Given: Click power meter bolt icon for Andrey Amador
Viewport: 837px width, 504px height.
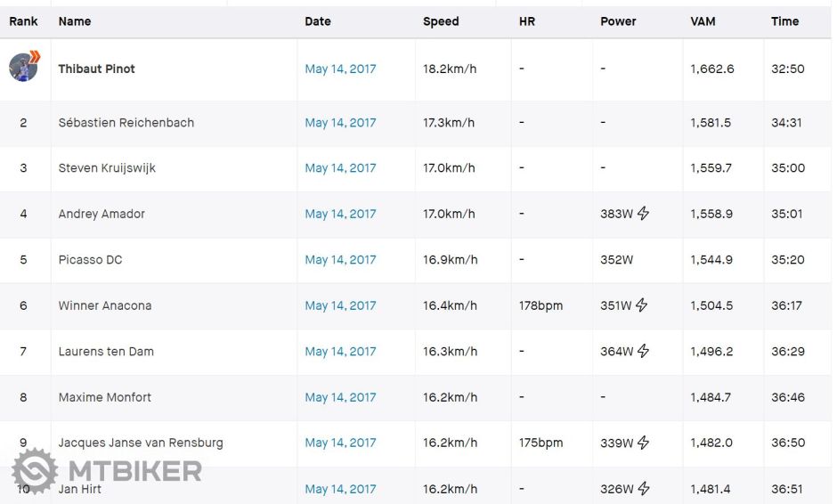Looking at the screenshot, I should (x=643, y=214).
